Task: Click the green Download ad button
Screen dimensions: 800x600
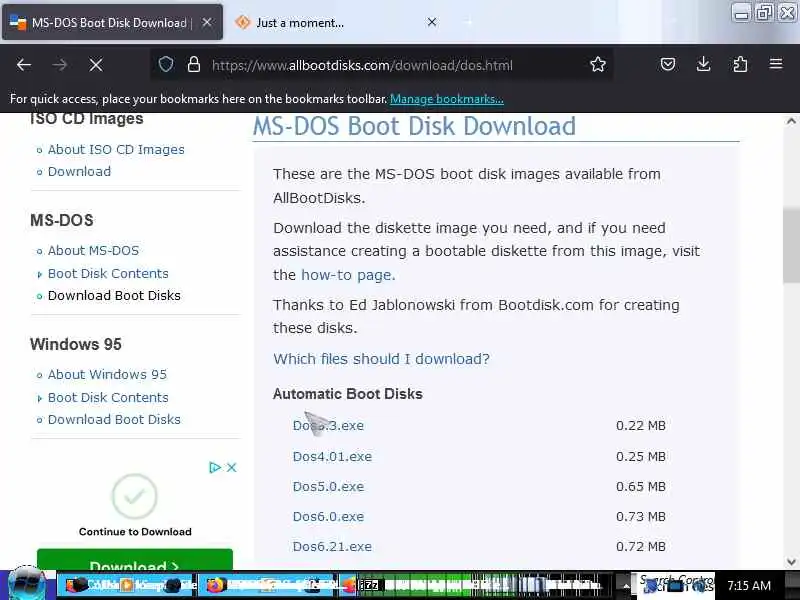Action: pos(135,560)
